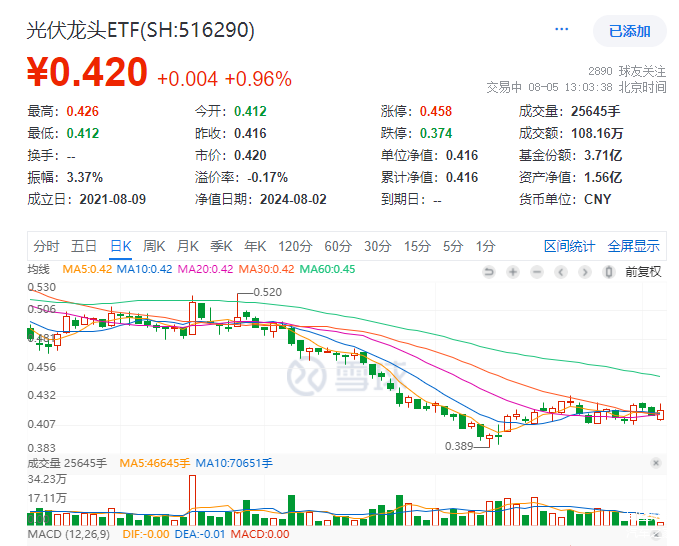Shift chart left with previous arrow
679x546 pixels.
pos(561,272)
